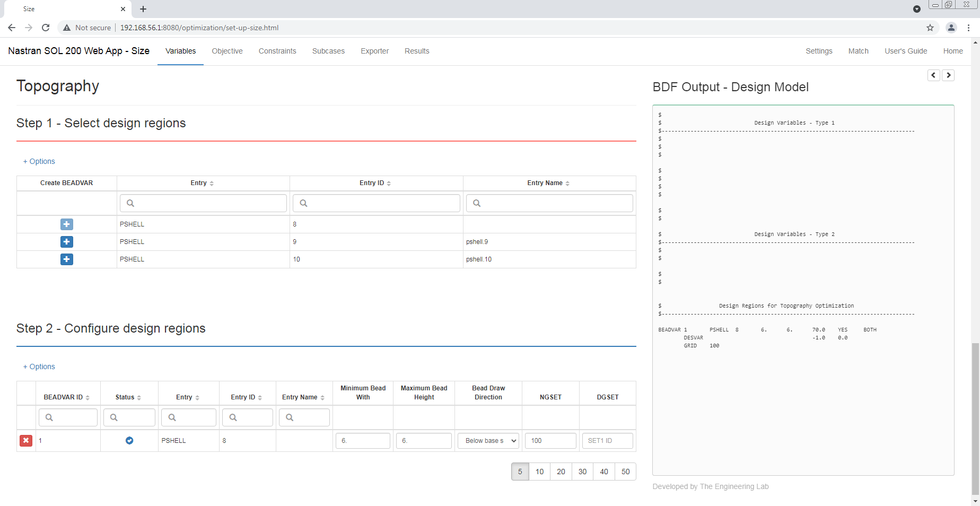Screen dimensions: 980x506
Task: Show 20 rows per page
Action: click(x=561, y=472)
